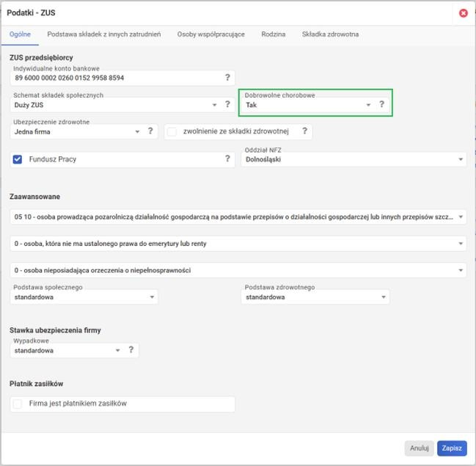The height and width of the screenshot is (466, 476).
Task: Open the 05 10 insurance title code dropdown
Action: click(x=238, y=217)
